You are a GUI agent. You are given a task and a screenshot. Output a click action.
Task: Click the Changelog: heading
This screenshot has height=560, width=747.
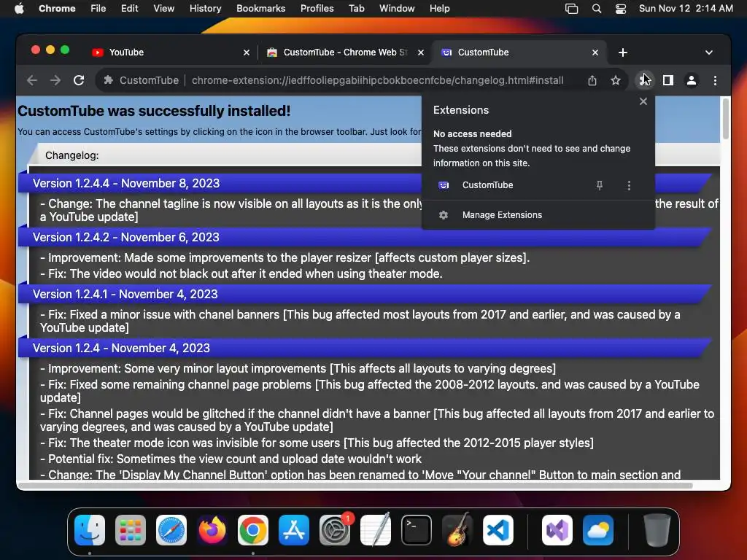[72, 155]
